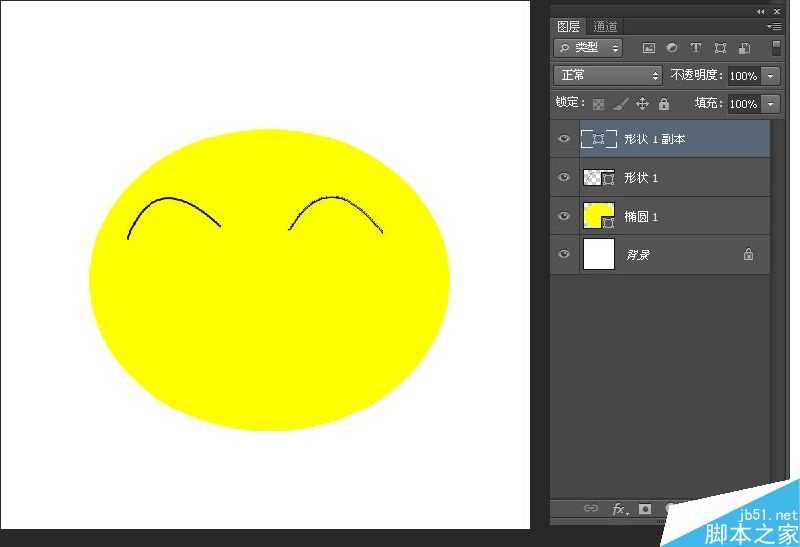Open the 正常 blend mode dropdown
This screenshot has width=800, height=547.
[608, 75]
